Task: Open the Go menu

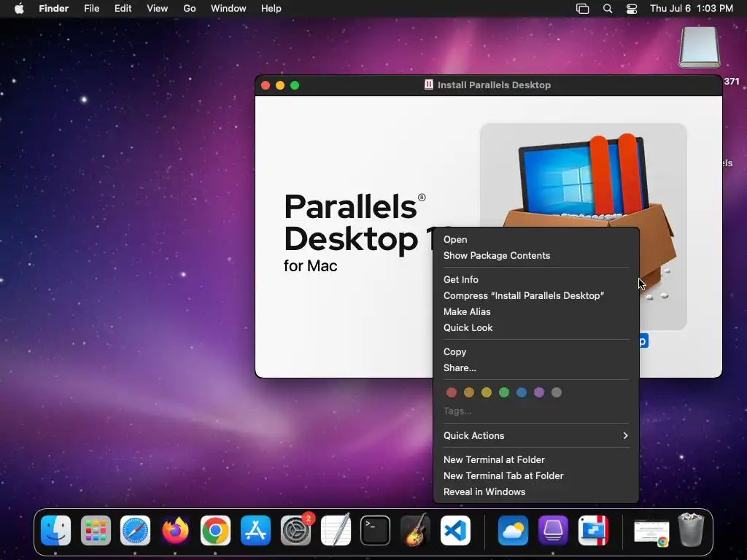Action: tap(190, 9)
